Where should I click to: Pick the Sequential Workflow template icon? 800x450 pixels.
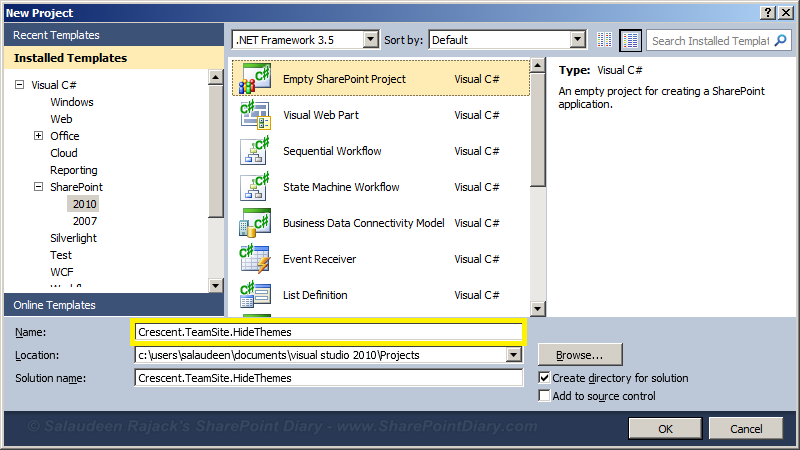pos(255,151)
